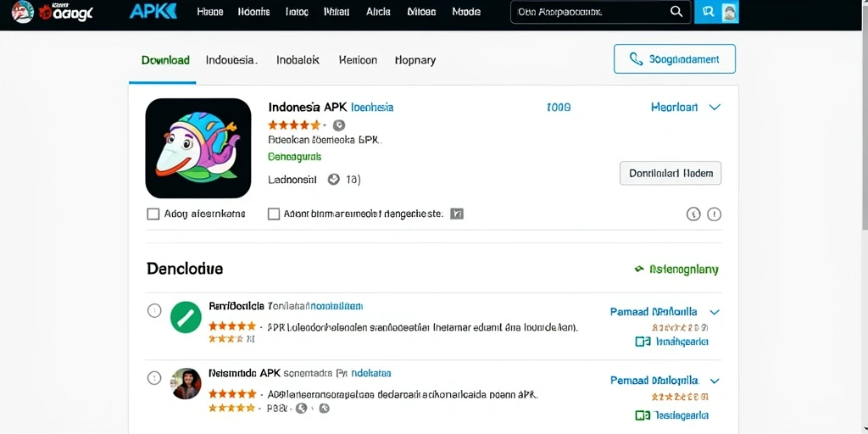Click the 'Donrlioiarl Hodem' button

click(x=670, y=173)
